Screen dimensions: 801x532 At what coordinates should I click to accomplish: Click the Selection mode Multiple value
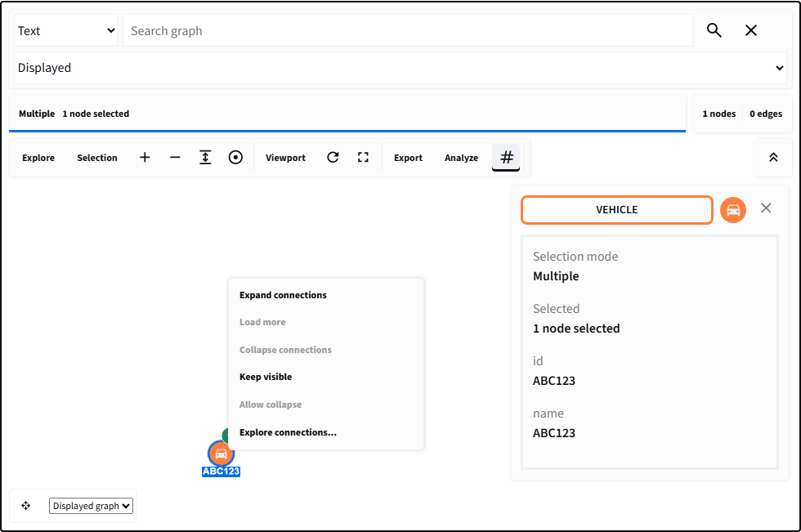(x=556, y=276)
